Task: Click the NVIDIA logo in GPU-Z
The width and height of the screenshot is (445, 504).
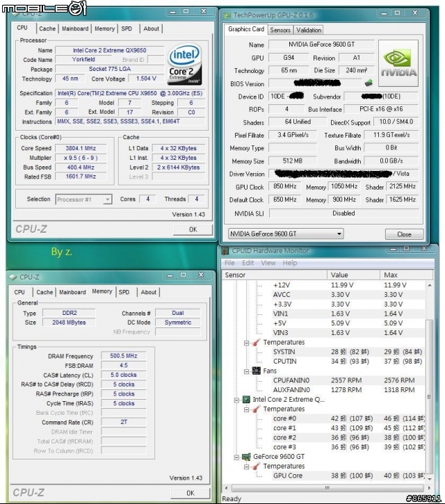Action: (x=398, y=63)
